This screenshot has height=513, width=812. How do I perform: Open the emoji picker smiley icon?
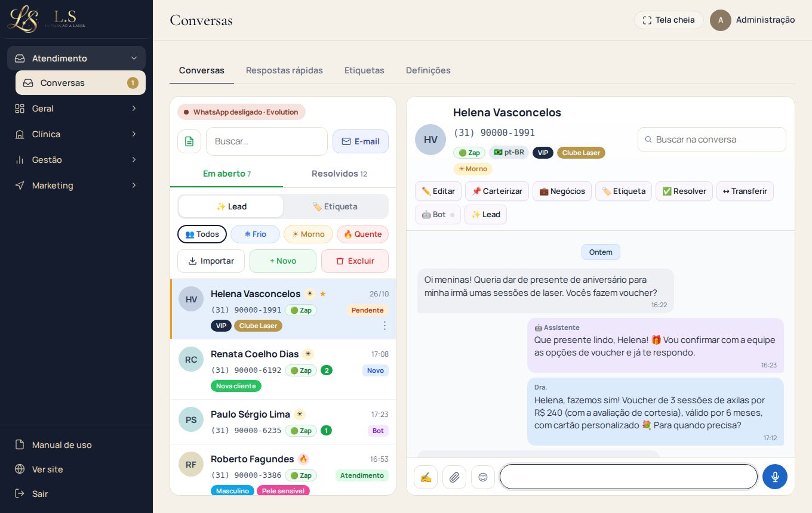483,477
